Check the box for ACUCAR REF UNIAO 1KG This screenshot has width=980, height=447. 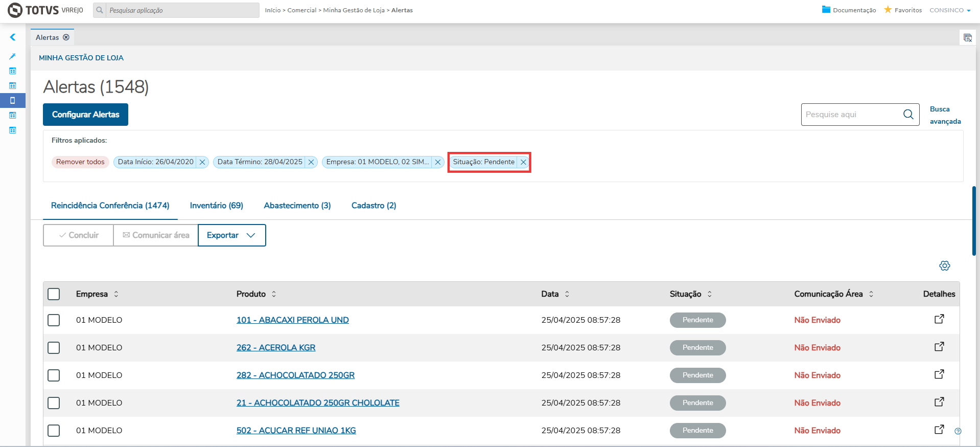click(x=54, y=431)
